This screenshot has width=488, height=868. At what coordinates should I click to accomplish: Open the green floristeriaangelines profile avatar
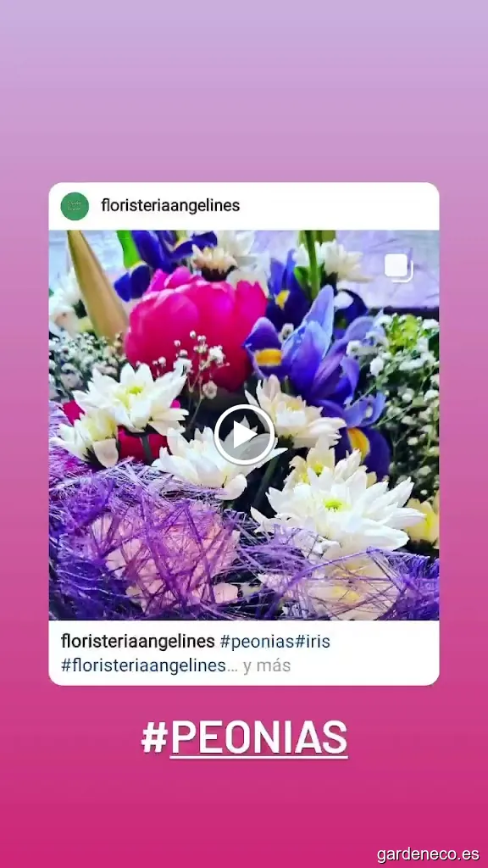75,207
